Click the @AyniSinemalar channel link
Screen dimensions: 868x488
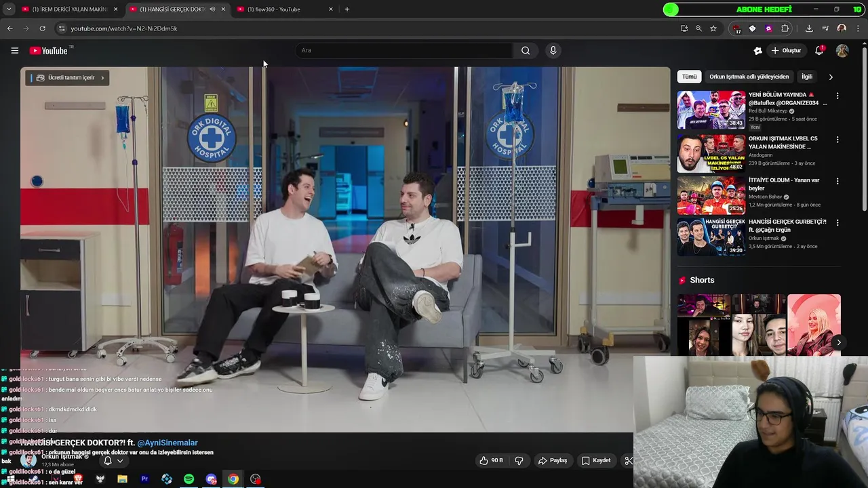point(167,443)
